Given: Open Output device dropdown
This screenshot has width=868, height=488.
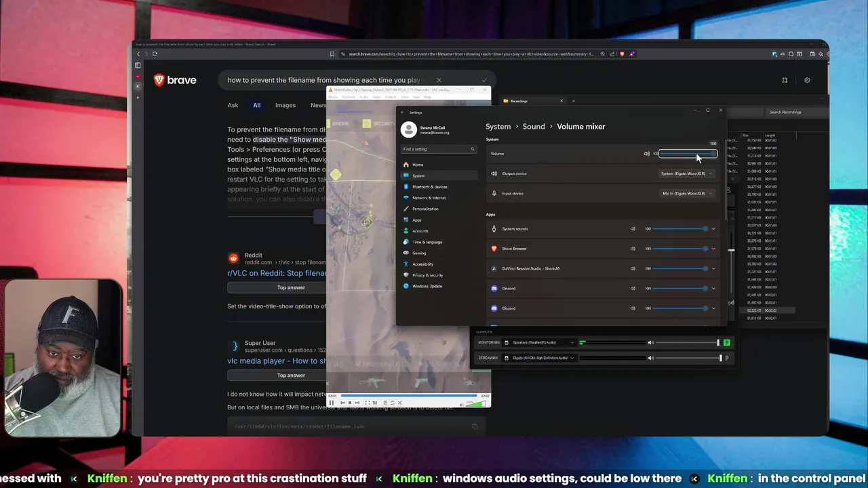Looking at the screenshot, I should click(x=687, y=174).
